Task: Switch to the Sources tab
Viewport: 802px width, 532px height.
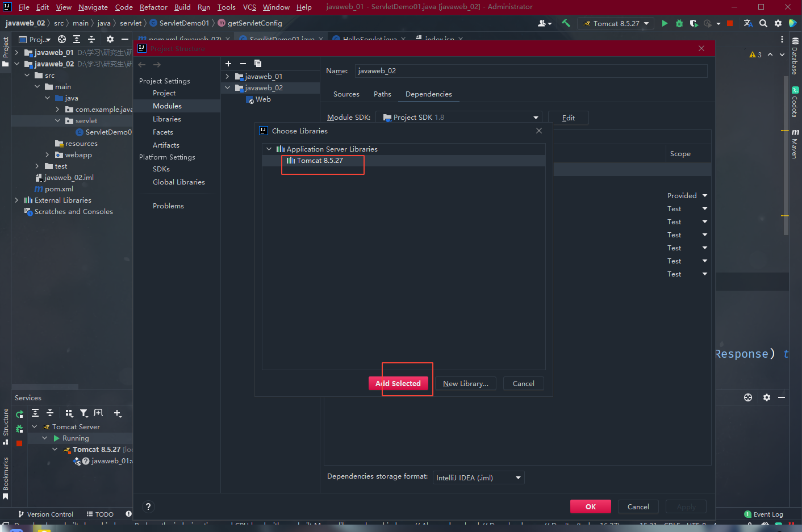Action: coord(346,94)
